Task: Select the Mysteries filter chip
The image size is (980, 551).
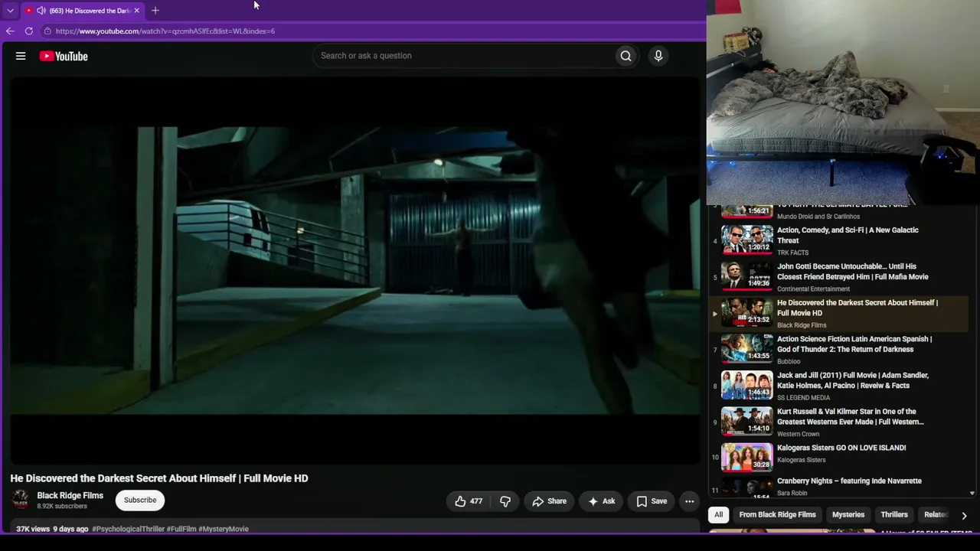Action: (x=848, y=515)
